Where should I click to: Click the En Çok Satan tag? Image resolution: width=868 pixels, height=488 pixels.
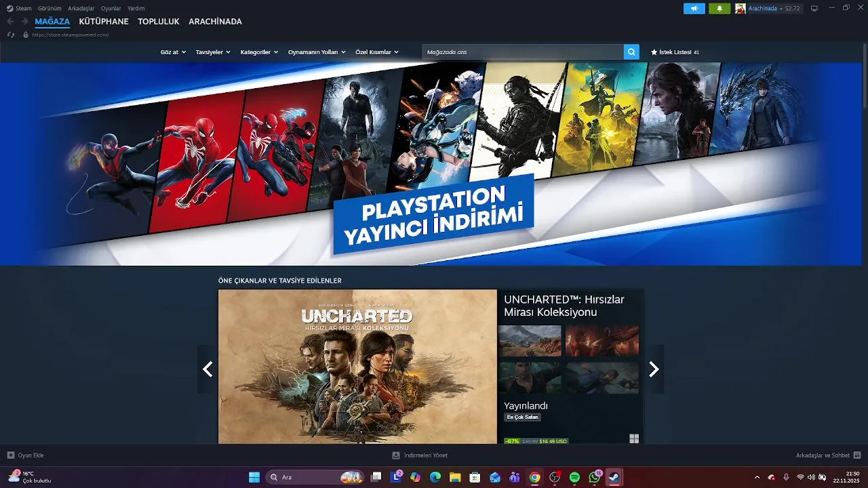[x=522, y=418]
